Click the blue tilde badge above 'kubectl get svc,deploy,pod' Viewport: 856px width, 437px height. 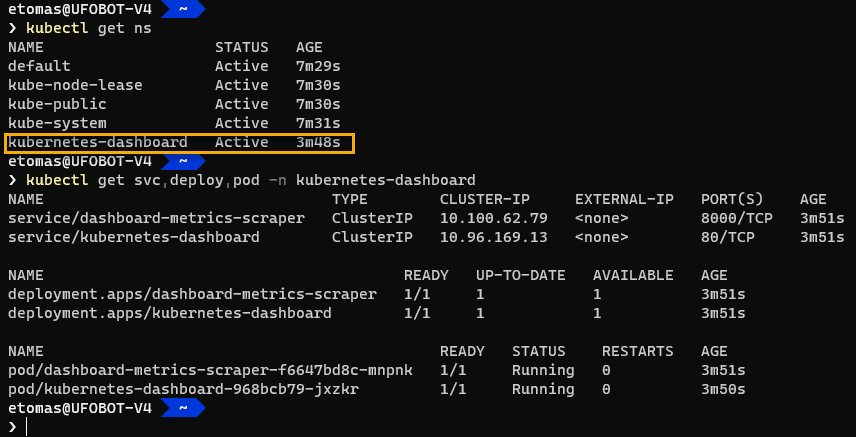(x=181, y=161)
